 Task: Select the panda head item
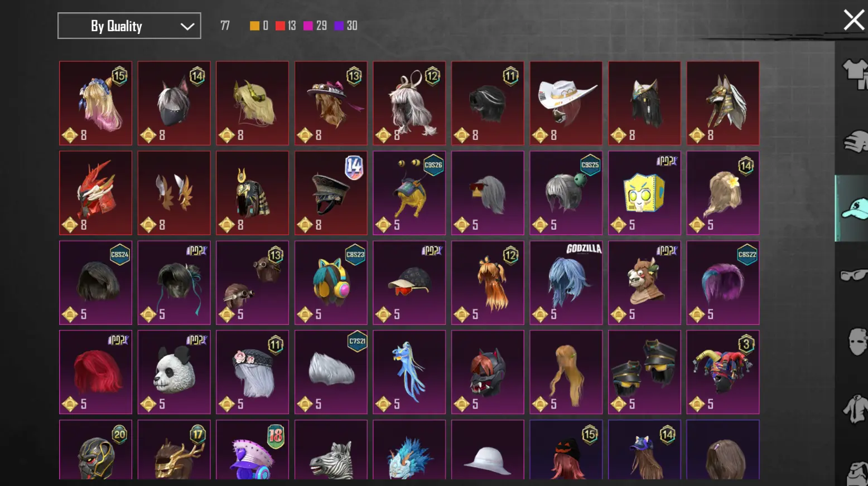click(x=174, y=372)
